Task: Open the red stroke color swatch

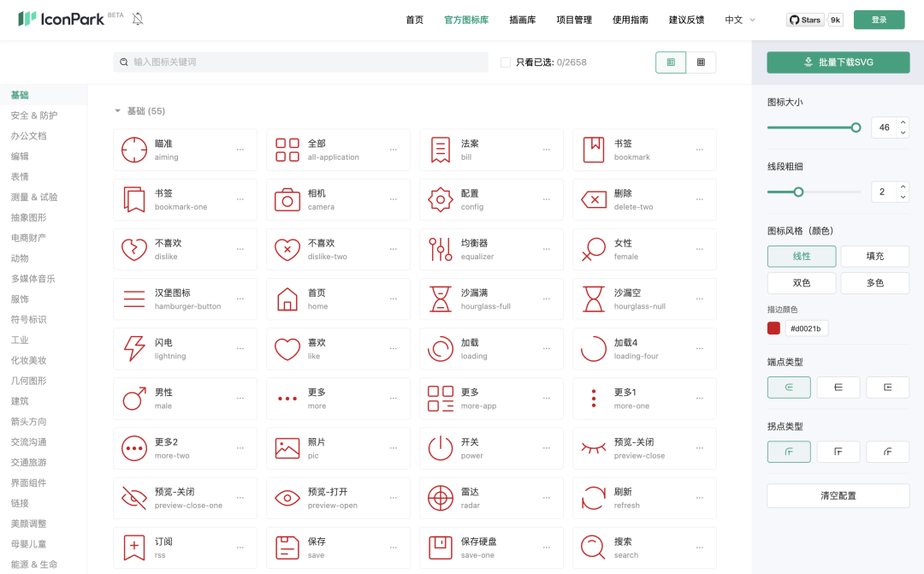Action: [x=773, y=328]
